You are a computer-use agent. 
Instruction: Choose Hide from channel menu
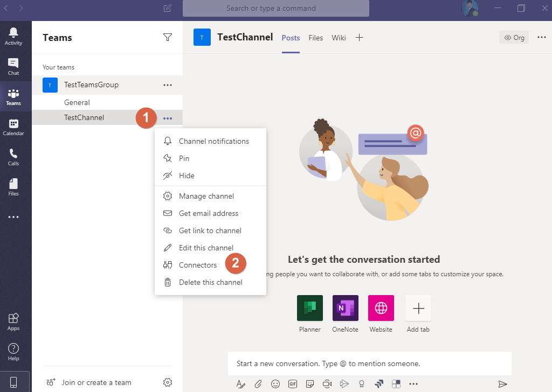211,176
